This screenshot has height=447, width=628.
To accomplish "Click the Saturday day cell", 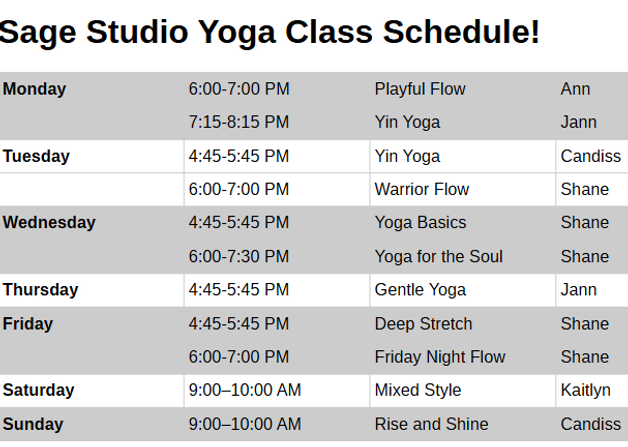I will (38, 390).
